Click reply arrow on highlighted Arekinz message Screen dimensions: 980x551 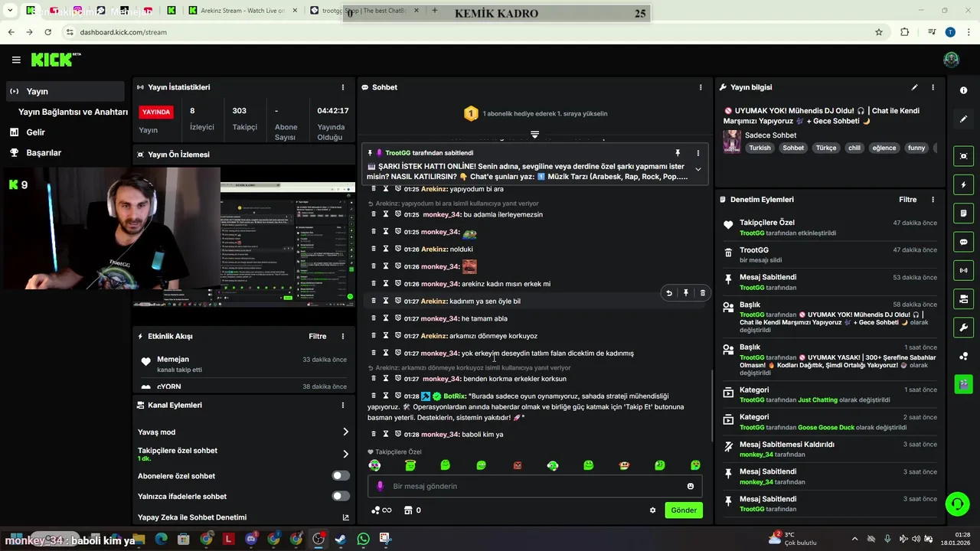pos(669,293)
